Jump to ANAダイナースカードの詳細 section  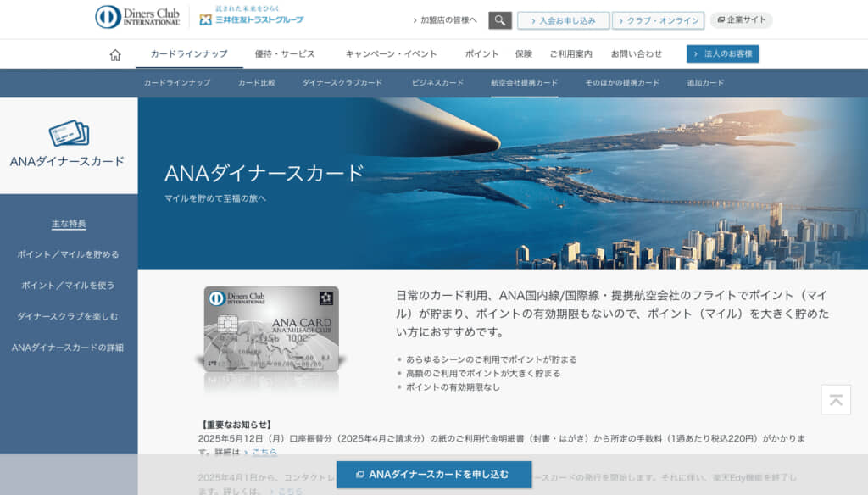68,348
